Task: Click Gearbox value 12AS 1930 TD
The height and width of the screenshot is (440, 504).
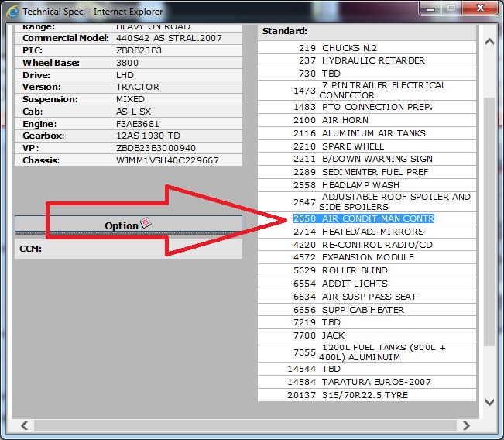Action: tap(148, 136)
